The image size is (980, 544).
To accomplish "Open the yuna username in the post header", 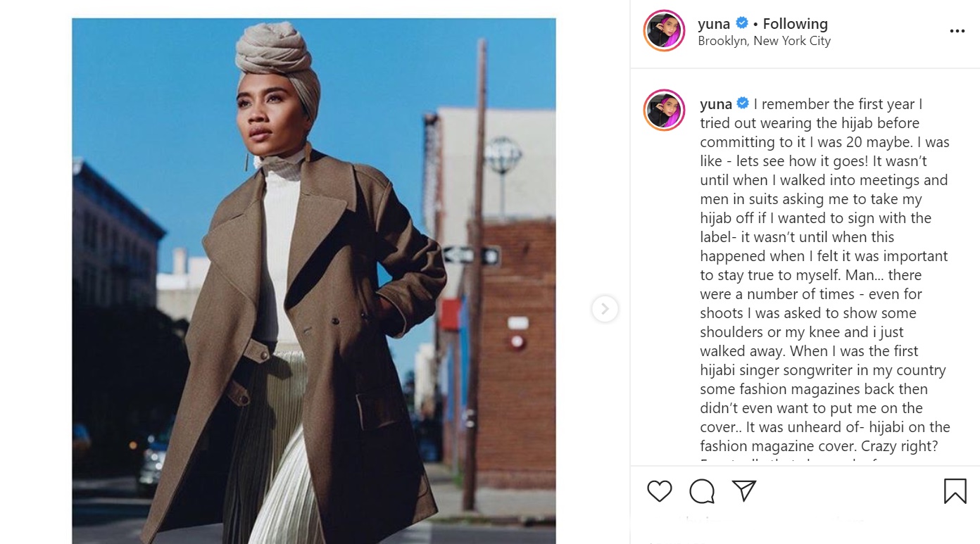I will (714, 24).
